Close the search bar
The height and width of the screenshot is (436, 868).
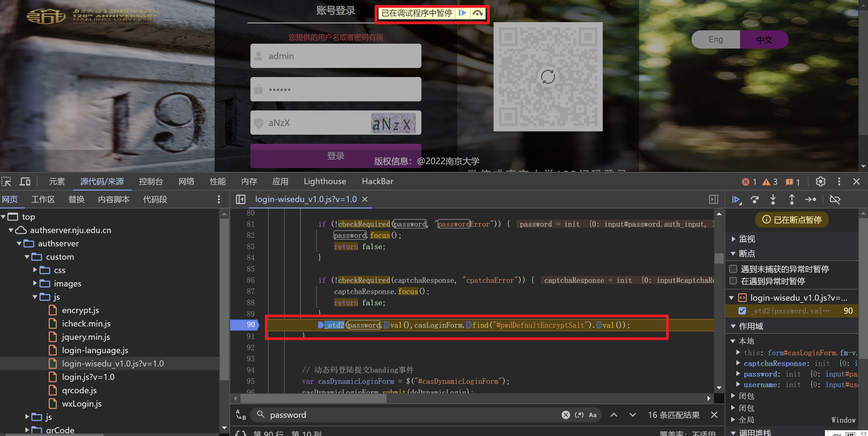pyautogui.click(x=714, y=415)
